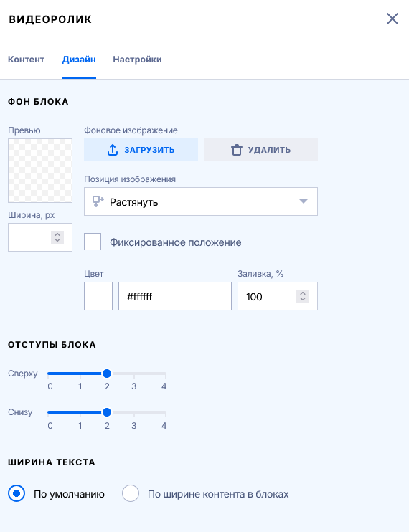Click the white Цвет swatch
Image resolution: width=409 pixels, height=532 pixels.
click(98, 296)
